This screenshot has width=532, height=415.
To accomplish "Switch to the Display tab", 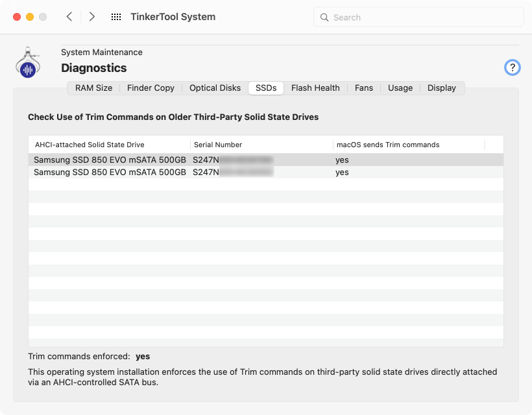I will [x=441, y=88].
